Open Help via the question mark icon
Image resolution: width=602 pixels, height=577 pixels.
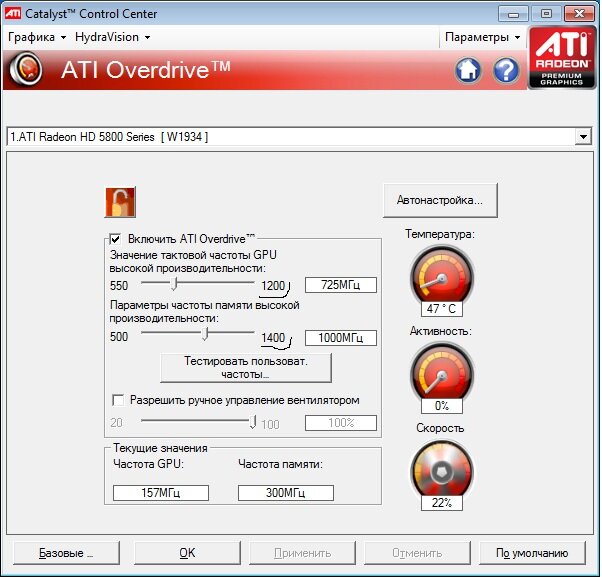click(506, 70)
